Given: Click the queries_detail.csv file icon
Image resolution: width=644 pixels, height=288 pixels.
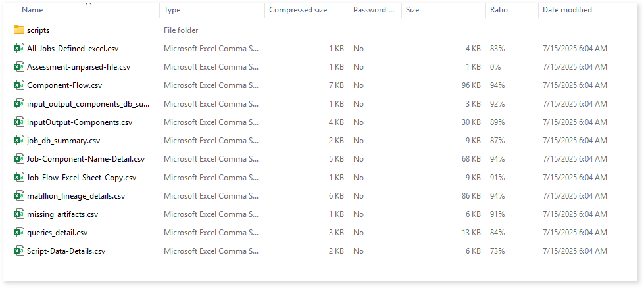Looking at the screenshot, I should (19, 233).
